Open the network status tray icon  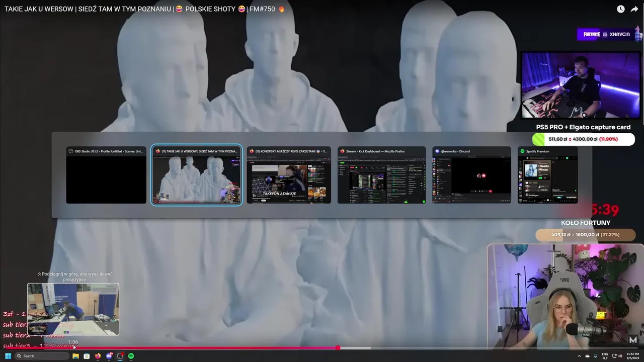614,356
